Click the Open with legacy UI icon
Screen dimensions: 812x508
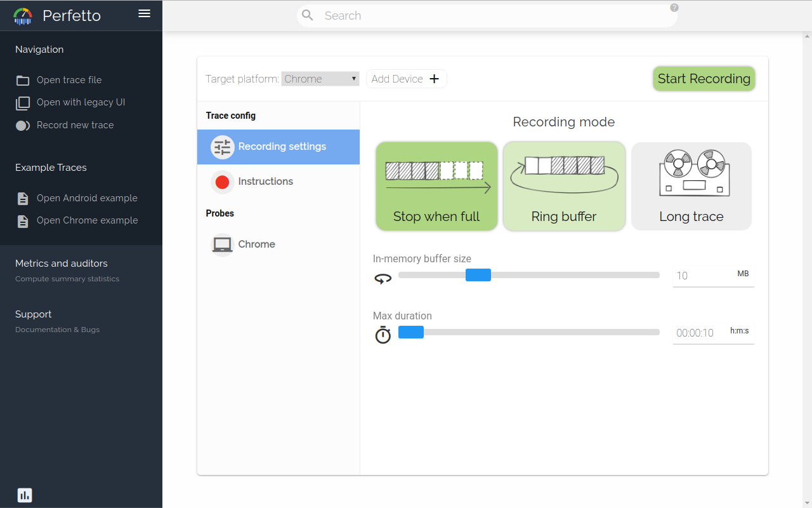(22, 102)
